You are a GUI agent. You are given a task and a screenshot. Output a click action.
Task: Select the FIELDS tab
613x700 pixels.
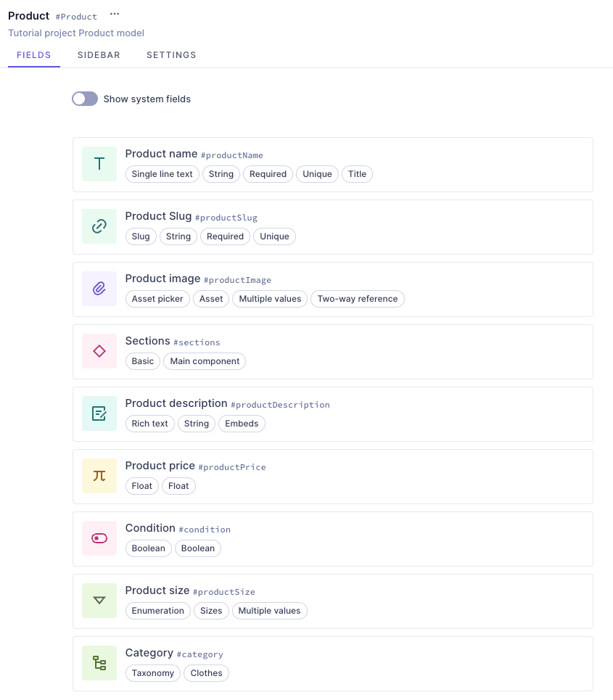[33, 55]
